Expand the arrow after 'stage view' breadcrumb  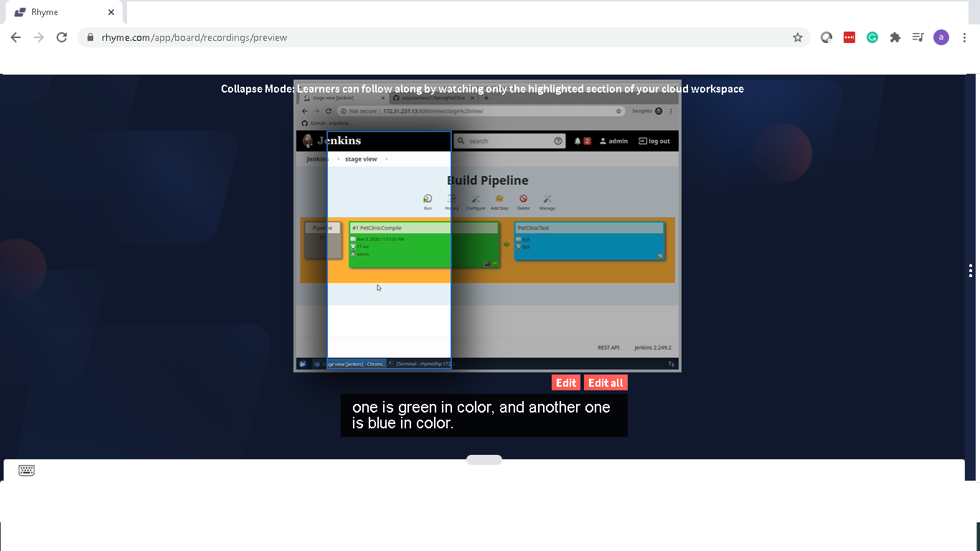[x=387, y=159]
